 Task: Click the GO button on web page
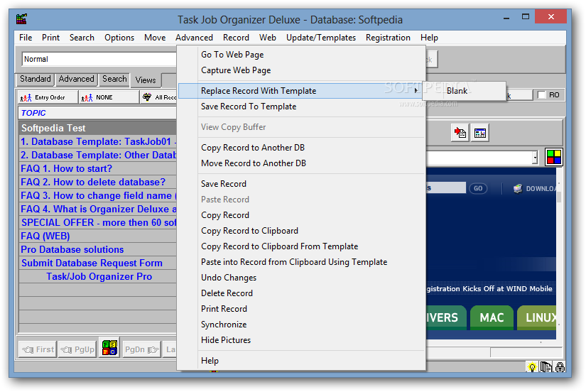click(478, 188)
